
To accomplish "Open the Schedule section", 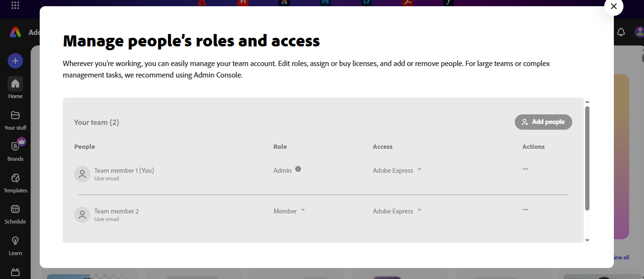I will coord(15,213).
